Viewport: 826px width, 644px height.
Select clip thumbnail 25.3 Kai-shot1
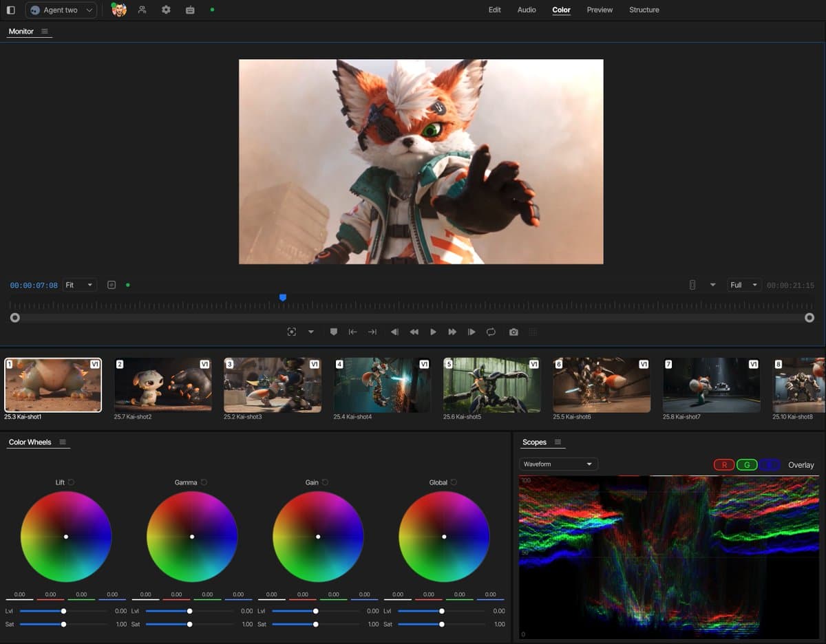tap(53, 385)
